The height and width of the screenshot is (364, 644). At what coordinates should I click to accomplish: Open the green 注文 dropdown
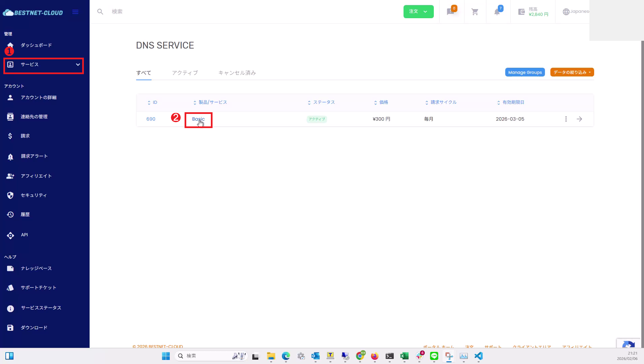pos(418,12)
